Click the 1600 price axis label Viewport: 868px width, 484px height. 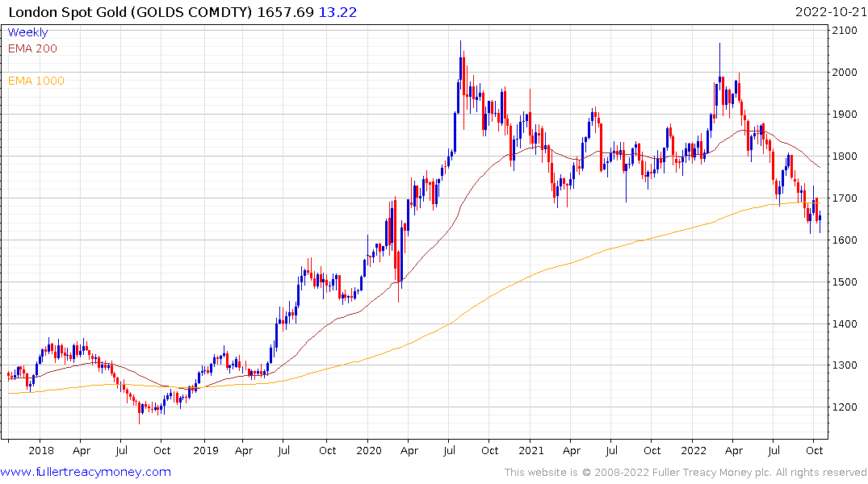845,240
